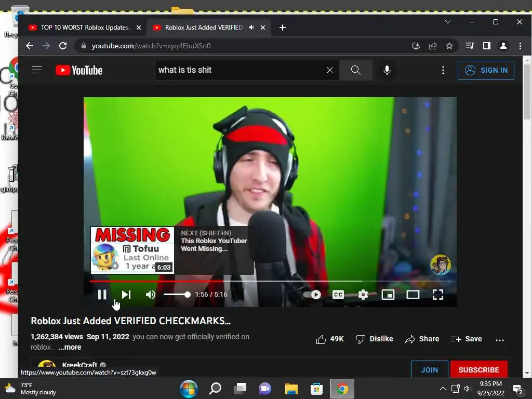Skip to the next video
Image resolution: width=532 pixels, height=399 pixels.
click(126, 295)
